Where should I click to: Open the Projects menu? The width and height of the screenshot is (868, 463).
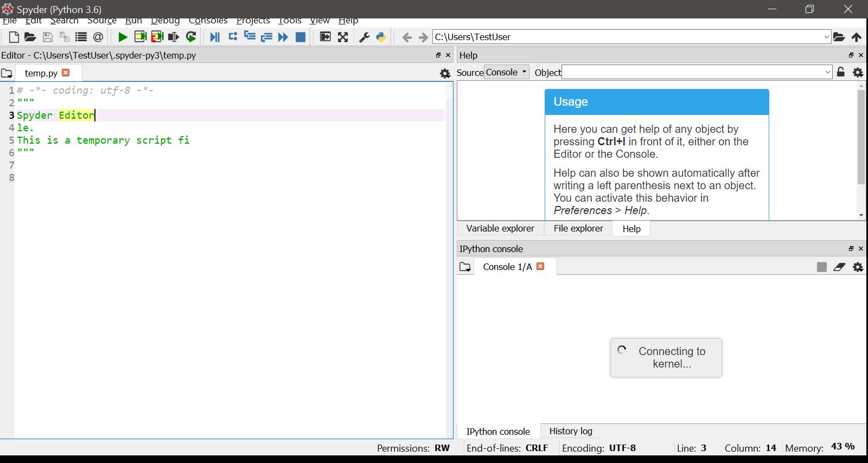pos(253,21)
